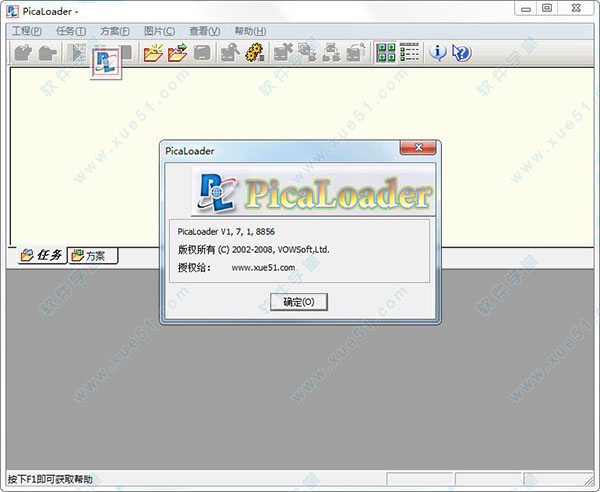This screenshot has height=492, width=600.
Task: Click the gray stop task square icon
Action: [126, 52]
